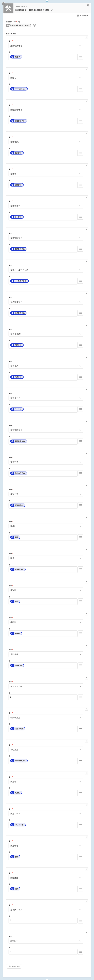94x980 pixels.
Task: Expand the 受注日 key dropdown
Action: [46, 78]
